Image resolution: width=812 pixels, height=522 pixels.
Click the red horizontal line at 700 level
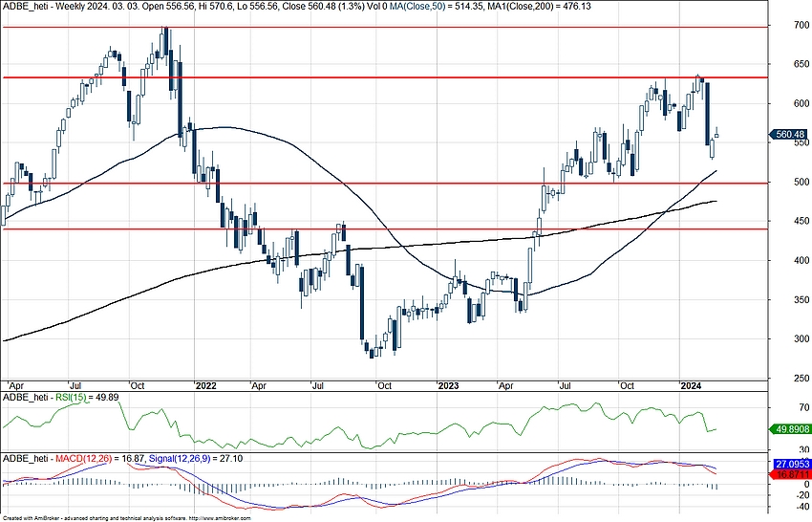click(385, 27)
